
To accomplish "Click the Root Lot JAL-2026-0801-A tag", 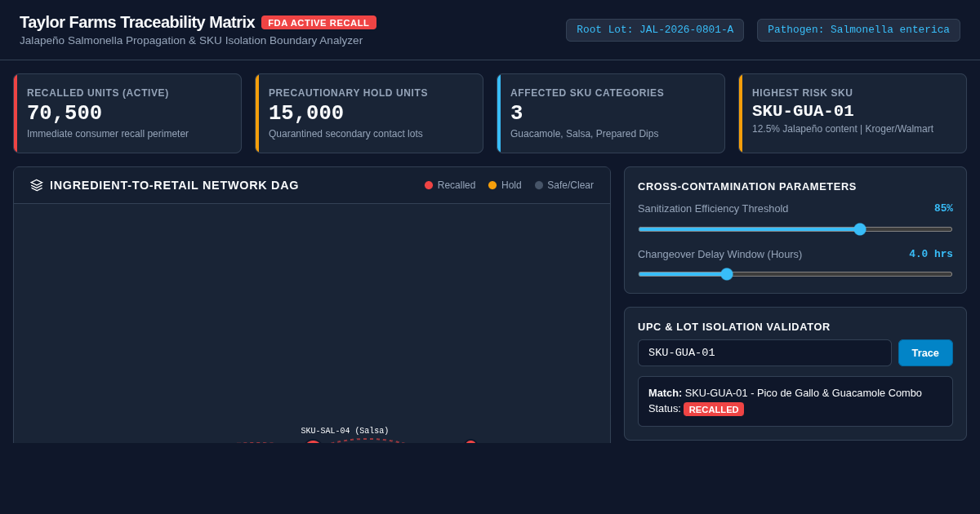I will (x=655, y=30).
